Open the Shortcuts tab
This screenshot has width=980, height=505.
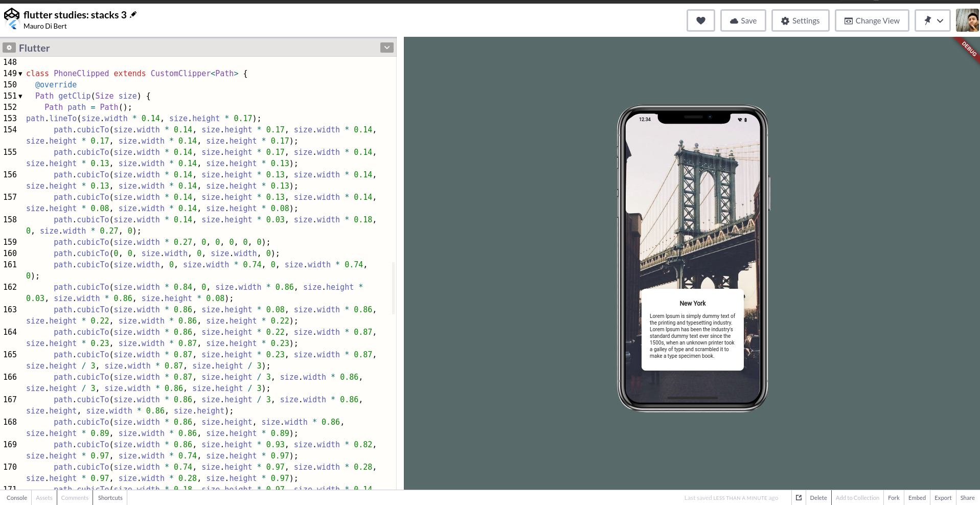click(x=109, y=497)
